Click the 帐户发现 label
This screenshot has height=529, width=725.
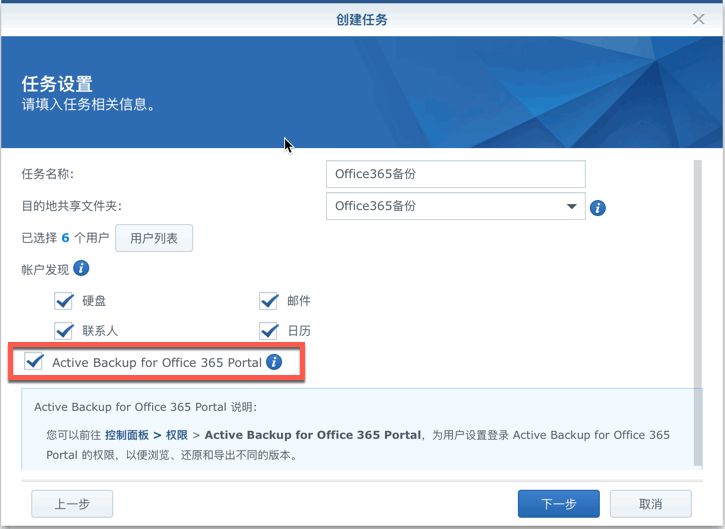[45, 269]
